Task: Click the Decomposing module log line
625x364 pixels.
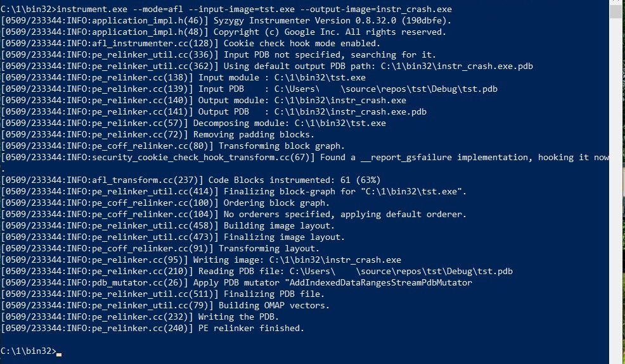Action: (193, 123)
